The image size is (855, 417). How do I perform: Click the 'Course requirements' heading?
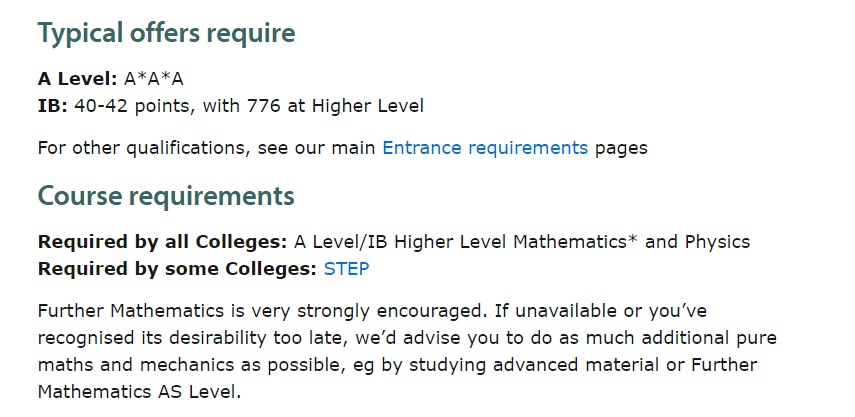click(x=166, y=194)
